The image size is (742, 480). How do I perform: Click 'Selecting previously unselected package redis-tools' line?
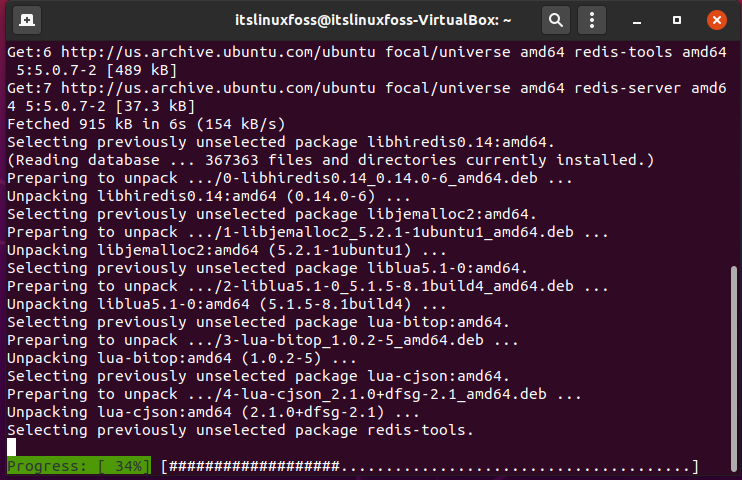[240, 430]
